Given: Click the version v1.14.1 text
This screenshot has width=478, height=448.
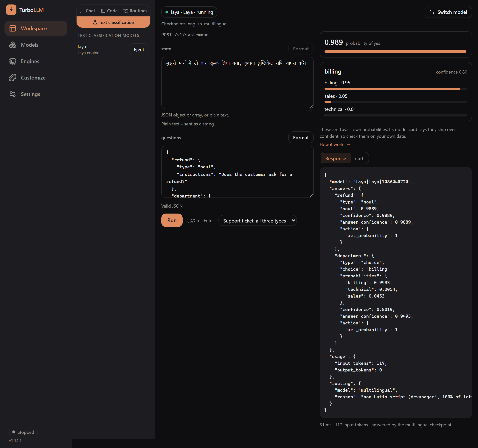Looking at the screenshot, I should click(x=15, y=441).
